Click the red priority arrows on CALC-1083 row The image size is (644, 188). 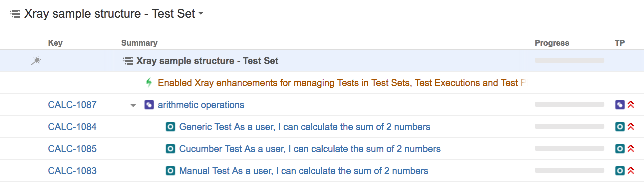[x=631, y=171]
